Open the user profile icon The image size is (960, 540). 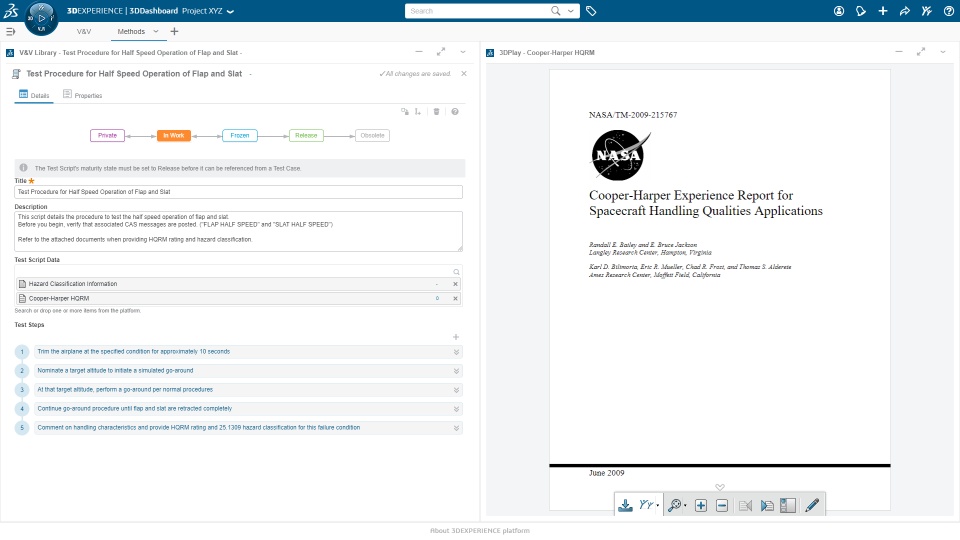point(839,10)
